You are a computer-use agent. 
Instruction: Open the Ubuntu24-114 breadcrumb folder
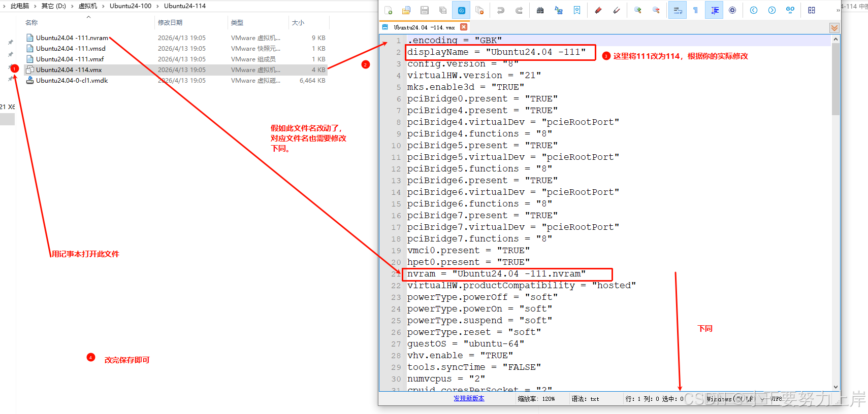coord(185,6)
